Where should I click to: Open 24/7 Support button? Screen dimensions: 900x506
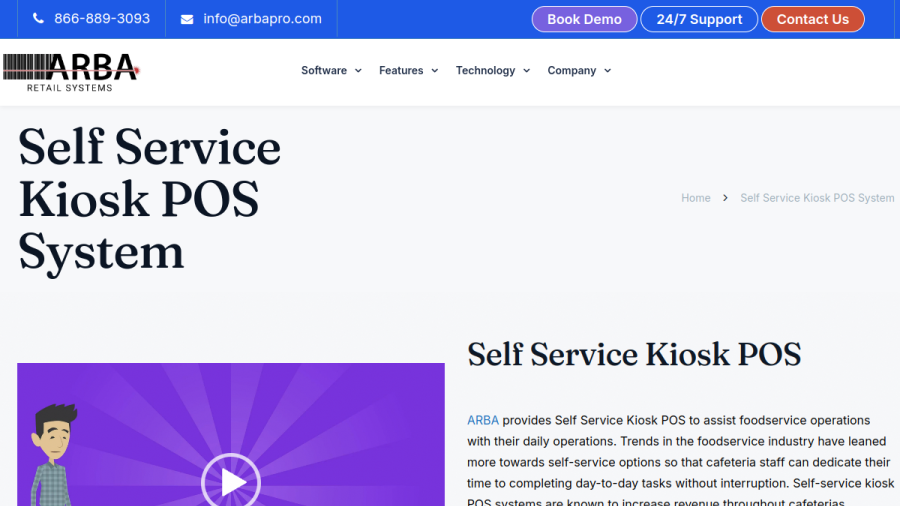point(699,19)
